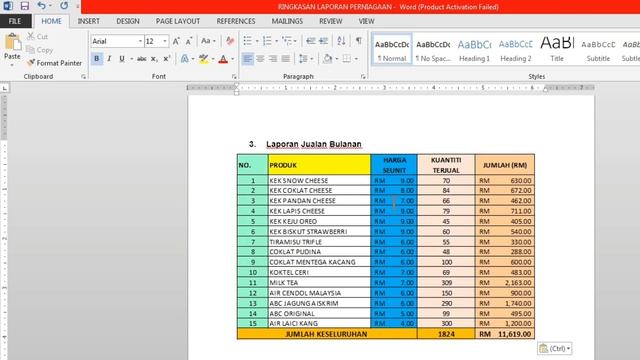The height and width of the screenshot is (360, 640).
Task: Expand the Paragraph dialog launcher
Action: tap(363, 76)
